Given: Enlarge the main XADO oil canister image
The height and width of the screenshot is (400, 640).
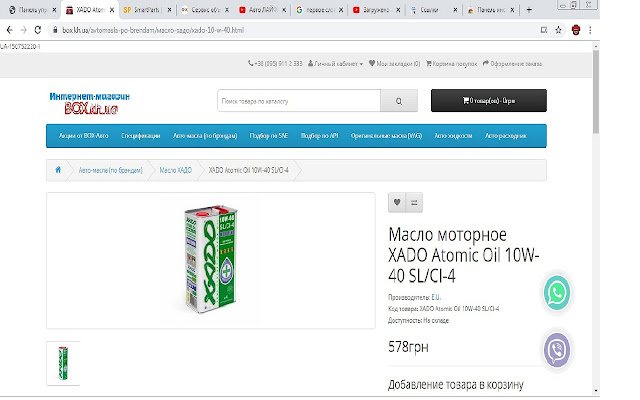Looking at the screenshot, I should (211, 260).
